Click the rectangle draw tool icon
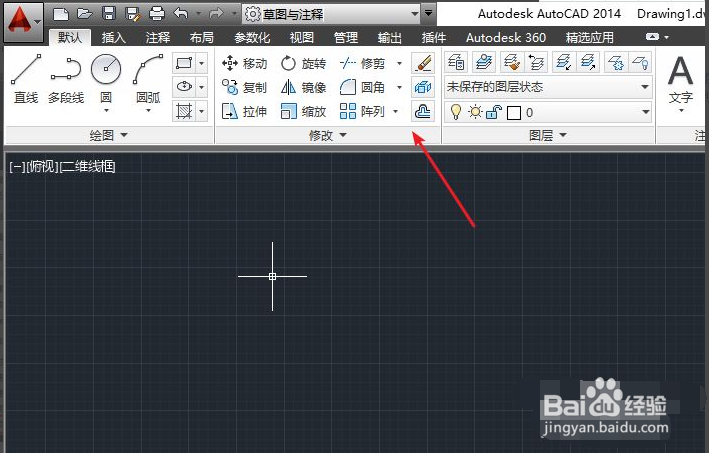The height and width of the screenshot is (453, 709). click(184, 63)
